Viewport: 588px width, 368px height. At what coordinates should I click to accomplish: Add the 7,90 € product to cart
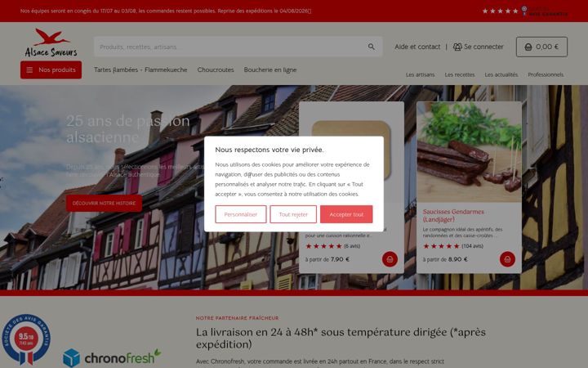[390, 259]
